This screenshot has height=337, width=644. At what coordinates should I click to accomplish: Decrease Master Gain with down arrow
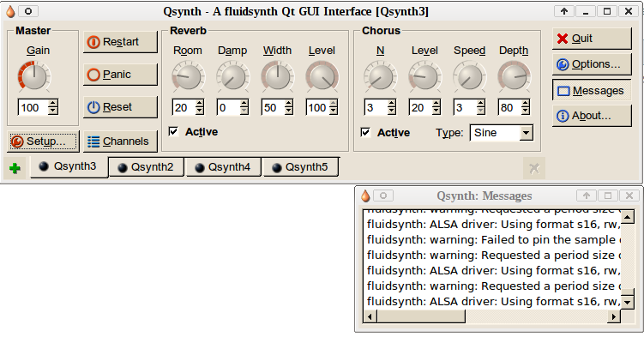(x=53, y=111)
